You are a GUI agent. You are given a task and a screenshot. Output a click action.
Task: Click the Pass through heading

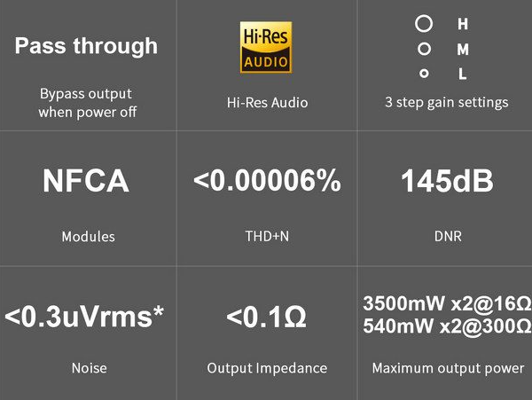pyautogui.click(x=86, y=46)
